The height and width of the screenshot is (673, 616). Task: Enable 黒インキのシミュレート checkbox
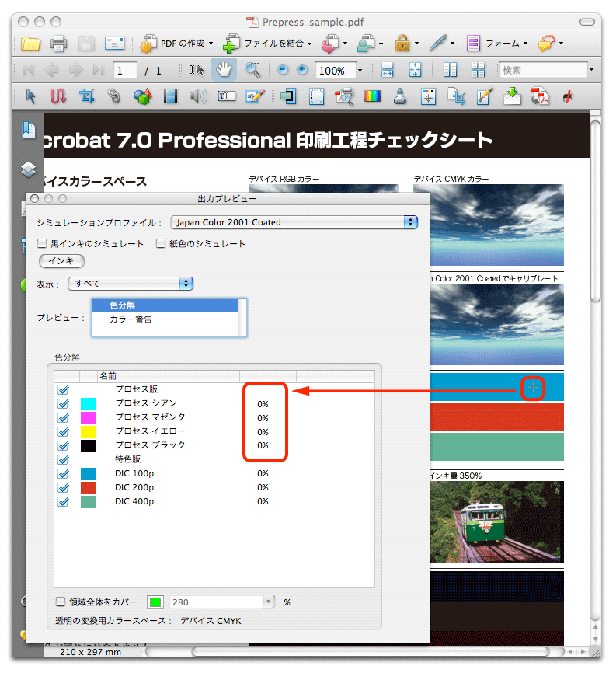pos(42,243)
